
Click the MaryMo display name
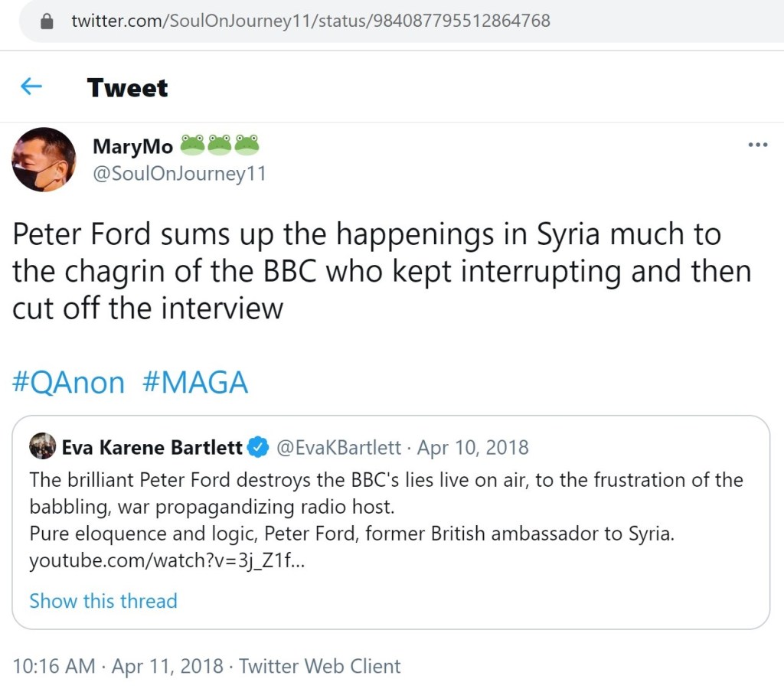coord(132,145)
